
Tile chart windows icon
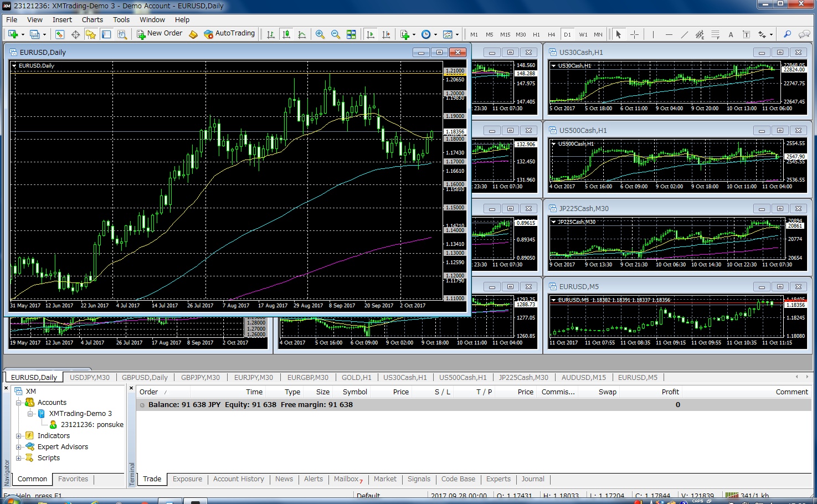pyautogui.click(x=351, y=34)
